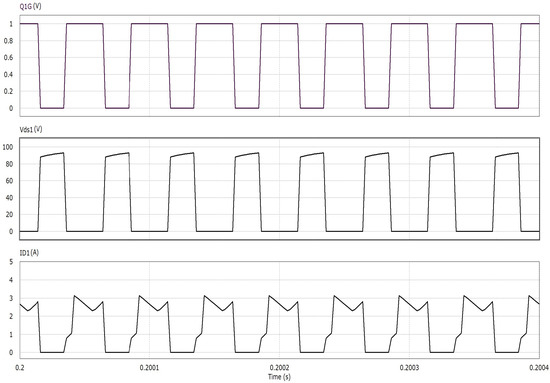This screenshot has width=550, height=383.
Task: Click the 60 tick on Vds1 axis
Action: (9, 181)
